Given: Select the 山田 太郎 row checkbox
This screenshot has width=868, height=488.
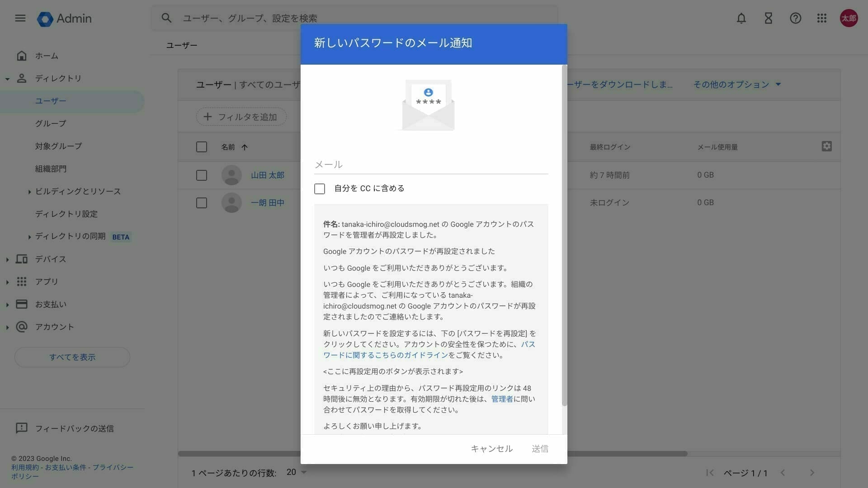Looking at the screenshot, I should [x=202, y=175].
